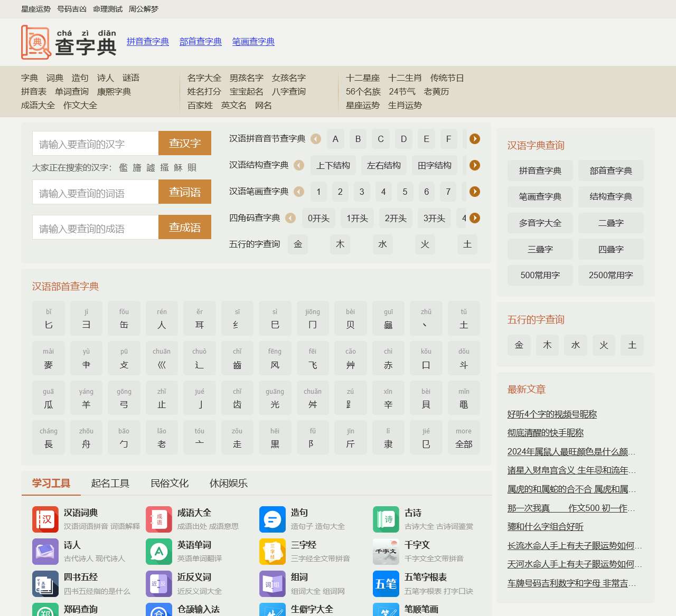
Task: Select the 人 radical tile
Action: tap(162, 319)
